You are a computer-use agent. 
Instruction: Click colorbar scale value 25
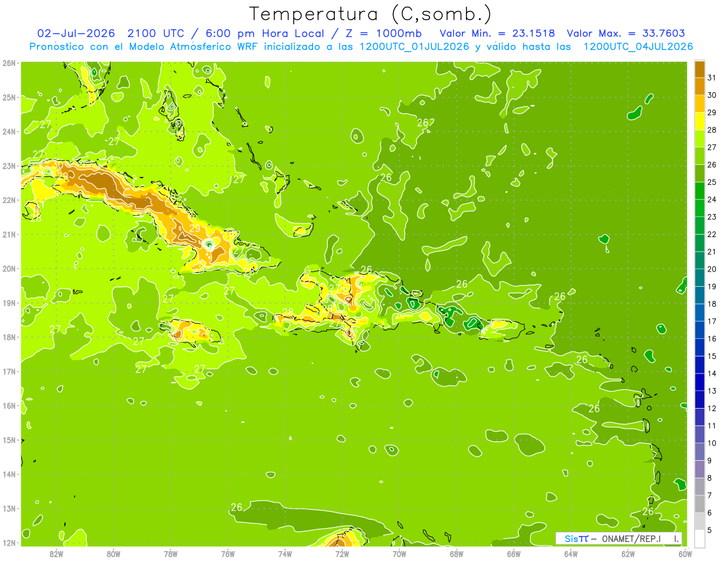[x=712, y=182]
